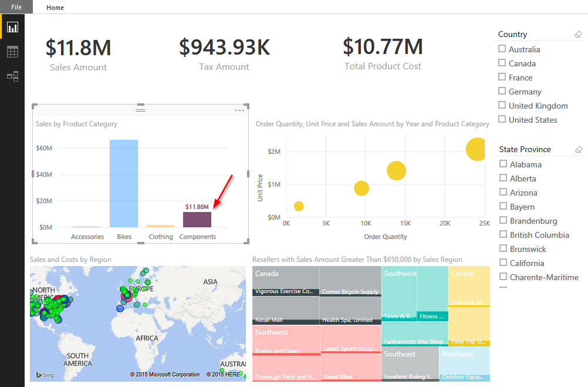Select the Brandenburg checkbox
Viewport: 588px width, 387px height.
(503, 220)
